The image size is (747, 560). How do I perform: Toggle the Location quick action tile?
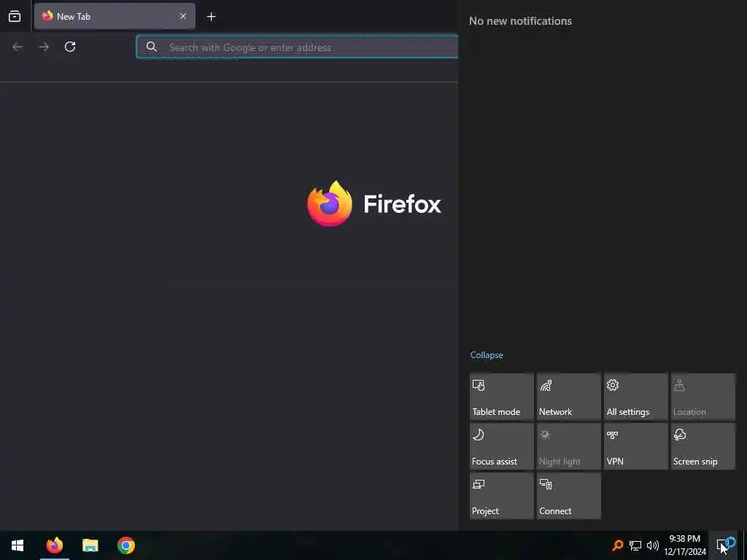pos(703,397)
